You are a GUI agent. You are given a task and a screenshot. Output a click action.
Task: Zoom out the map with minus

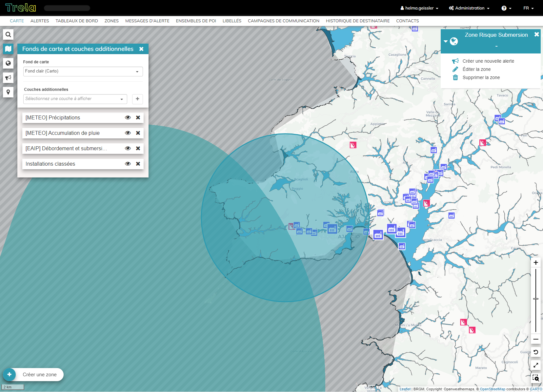536,339
